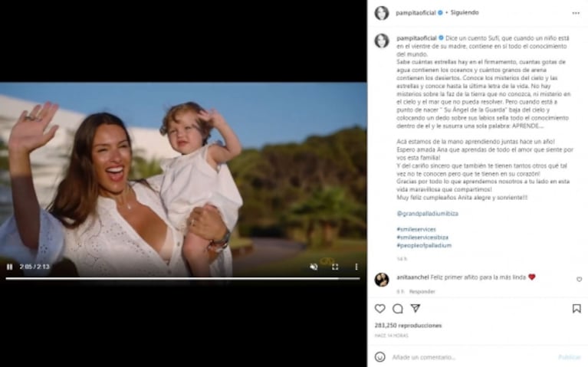Viewport: 588px width, 367px height.
Task: Open pampitaoficial profile picture in header
Action: point(381,13)
